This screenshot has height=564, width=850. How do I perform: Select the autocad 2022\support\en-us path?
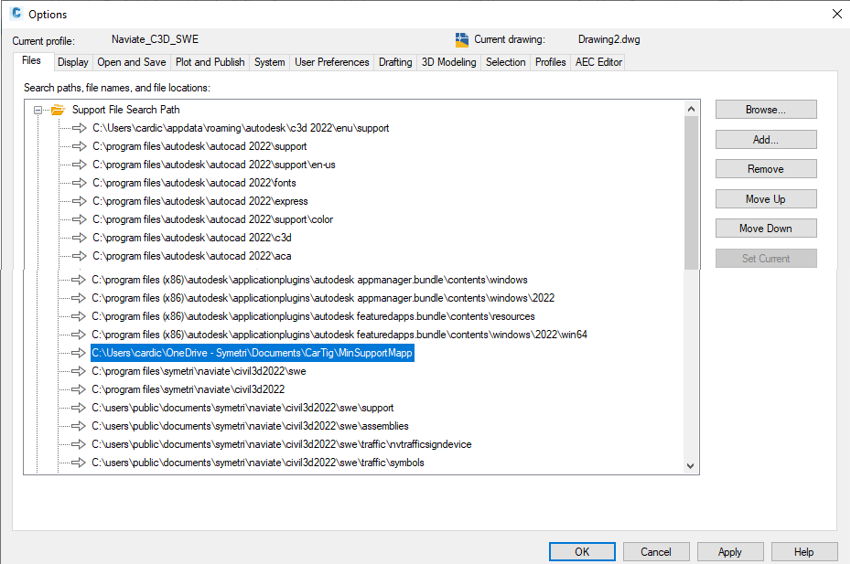214,165
